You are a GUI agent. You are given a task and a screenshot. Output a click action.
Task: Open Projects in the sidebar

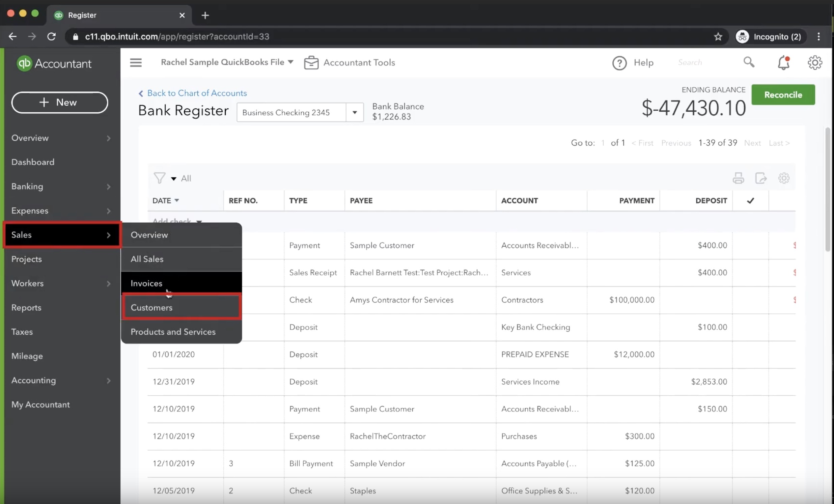27,259
